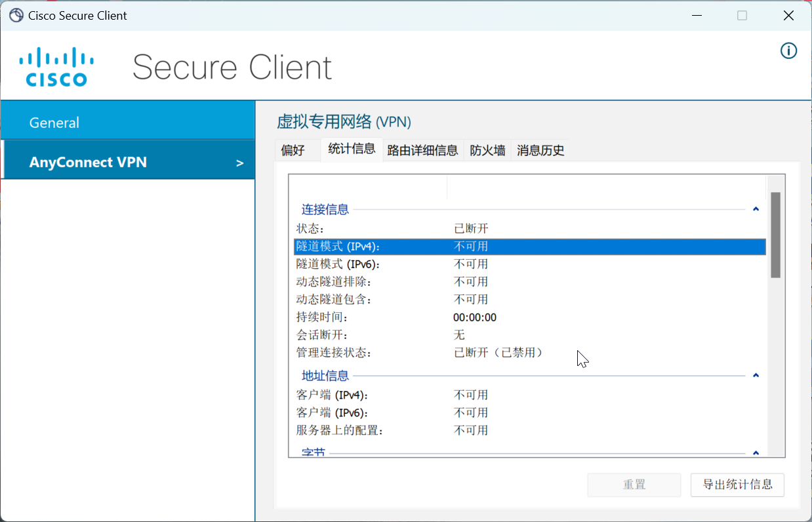Collapse the 地址信息 section
Screen dimensions: 812x522
click(x=756, y=376)
